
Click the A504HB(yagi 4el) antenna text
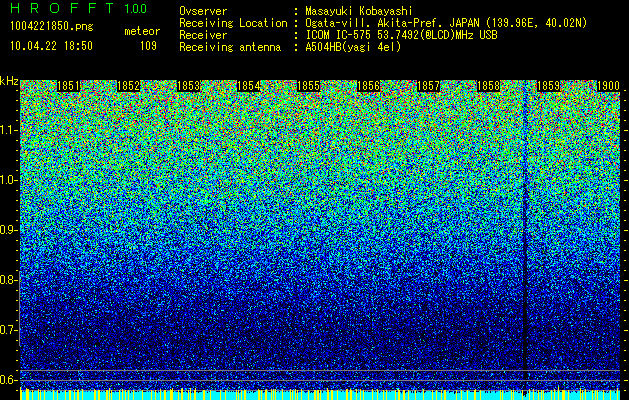[353, 47]
